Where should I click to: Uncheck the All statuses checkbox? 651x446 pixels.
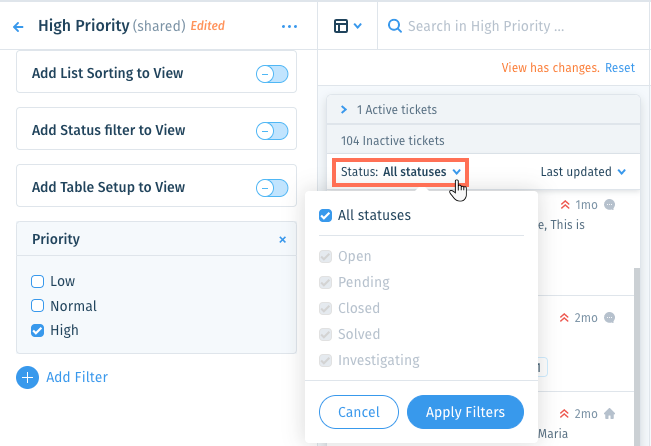coord(326,216)
